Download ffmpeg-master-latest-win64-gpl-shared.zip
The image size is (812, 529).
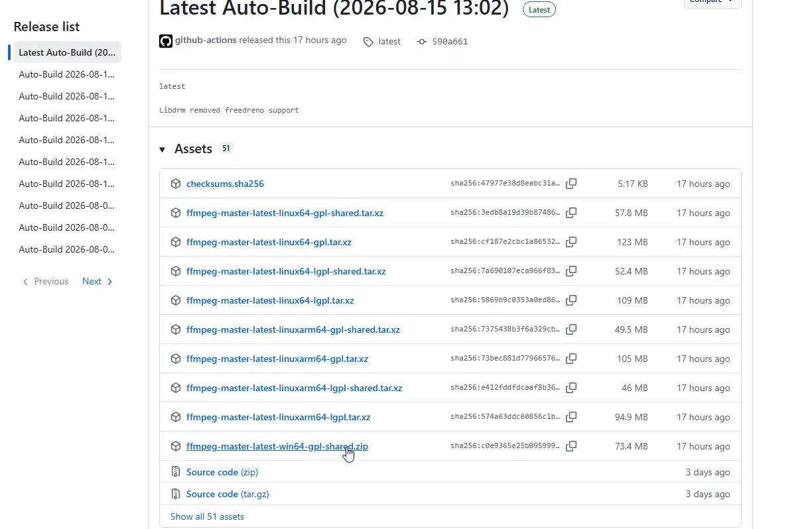pyautogui.click(x=277, y=446)
